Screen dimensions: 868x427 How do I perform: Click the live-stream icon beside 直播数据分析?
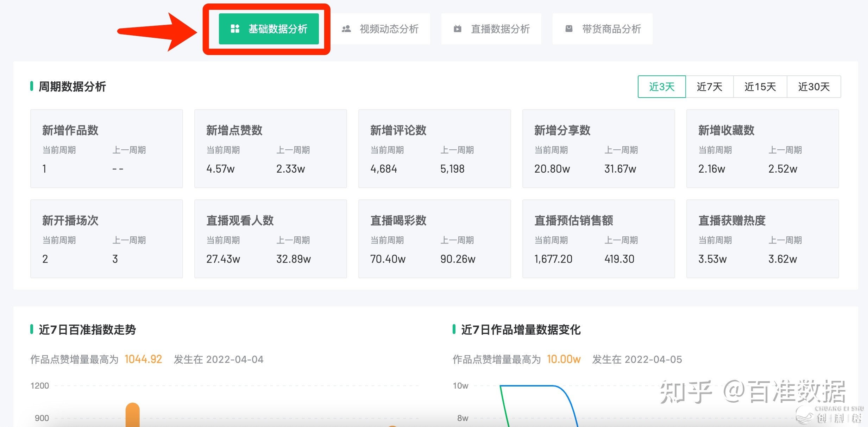tap(458, 29)
